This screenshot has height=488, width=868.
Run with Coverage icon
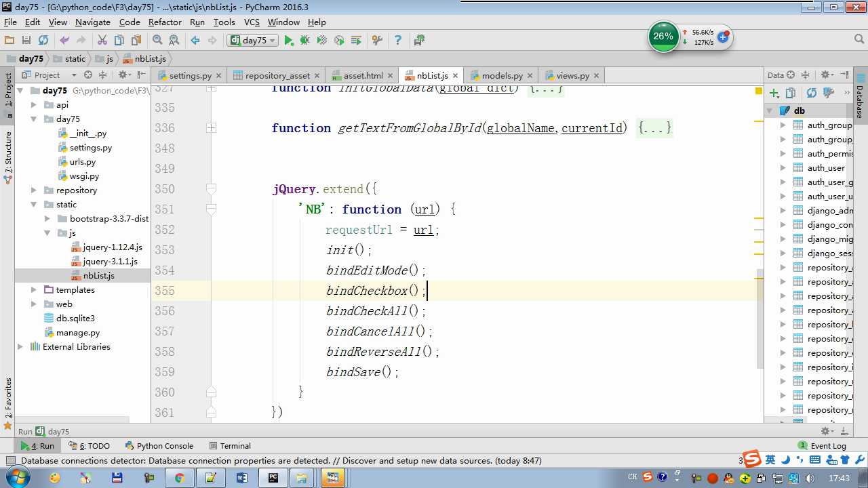pos(322,41)
